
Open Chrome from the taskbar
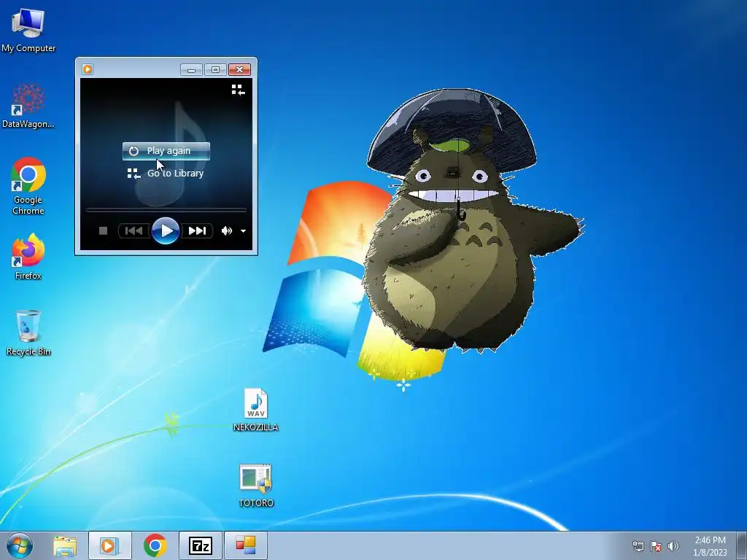155,545
